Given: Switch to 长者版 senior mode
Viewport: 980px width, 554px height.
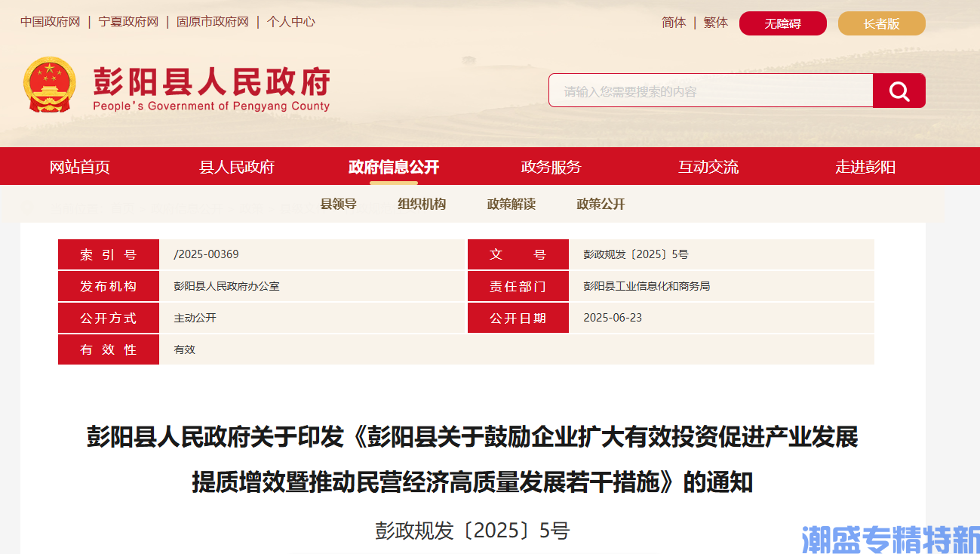Looking at the screenshot, I should tap(882, 23).
